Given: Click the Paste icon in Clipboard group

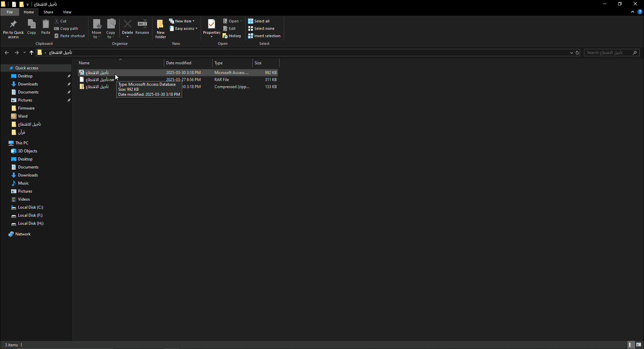Looking at the screenshot, I should coord(46,24).
